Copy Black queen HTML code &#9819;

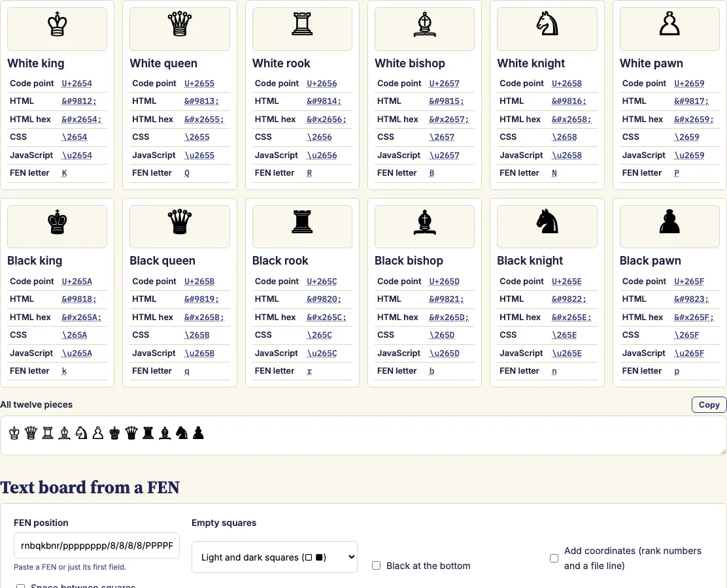(x=201, y=299)
